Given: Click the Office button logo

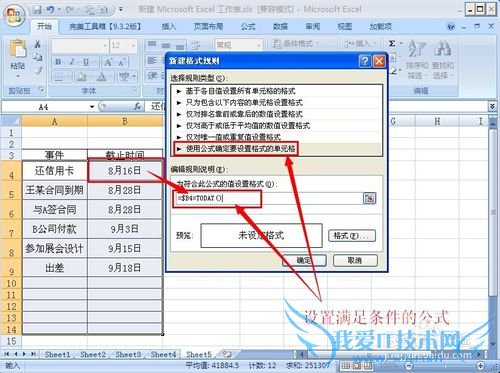Looking at the screenshot, I should pos(14,16).
